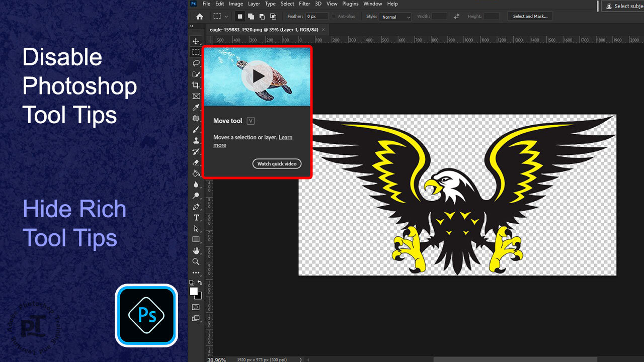Select the Eraser tool

click(x=196, y=162)
